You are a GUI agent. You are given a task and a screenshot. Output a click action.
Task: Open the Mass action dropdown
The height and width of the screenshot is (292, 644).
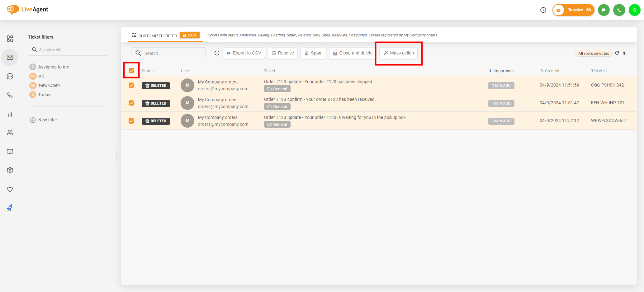pos(399,53)
